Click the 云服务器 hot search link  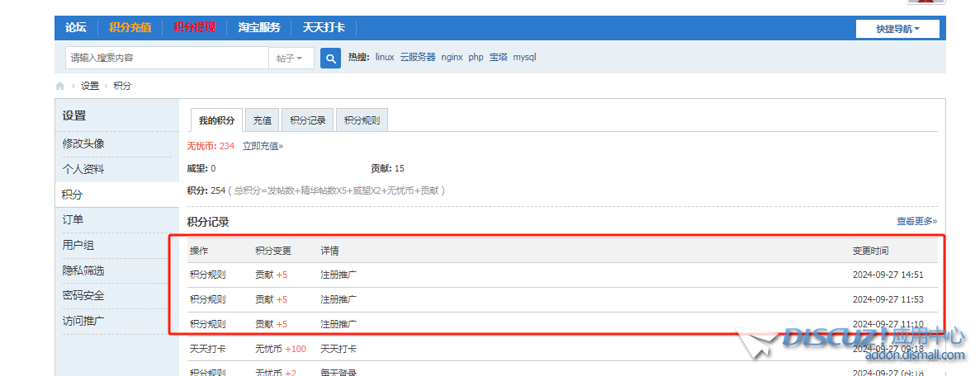tap(418, 58)
